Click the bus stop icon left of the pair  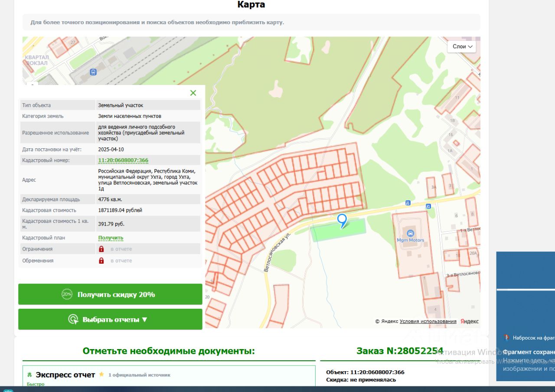click(408, 203)
